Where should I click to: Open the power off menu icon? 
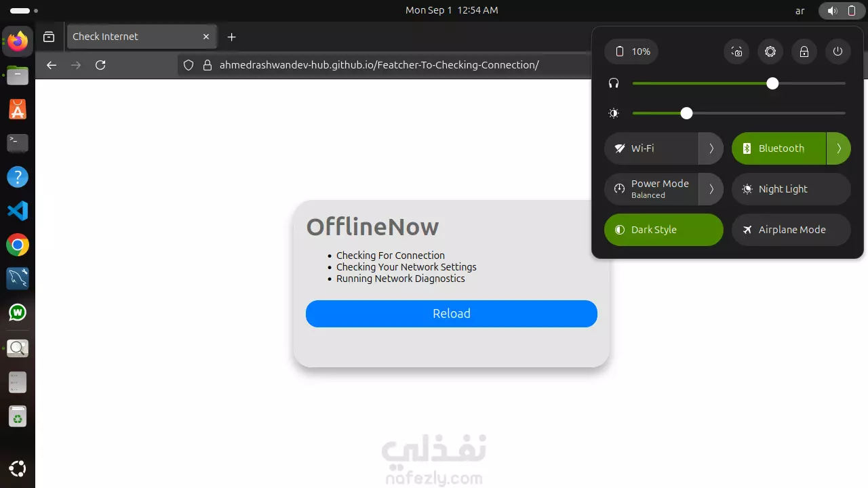click(838, 52)
